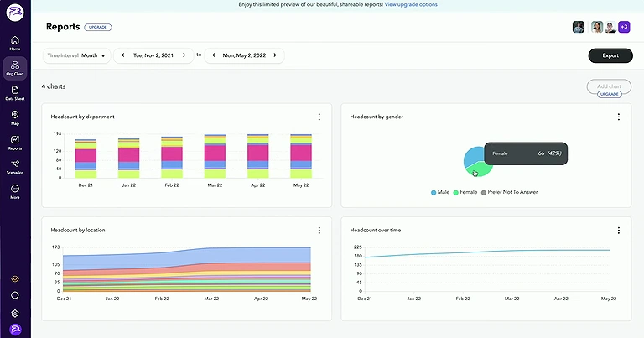Click the blue Male slice of pie chart

tap(473, 156)
